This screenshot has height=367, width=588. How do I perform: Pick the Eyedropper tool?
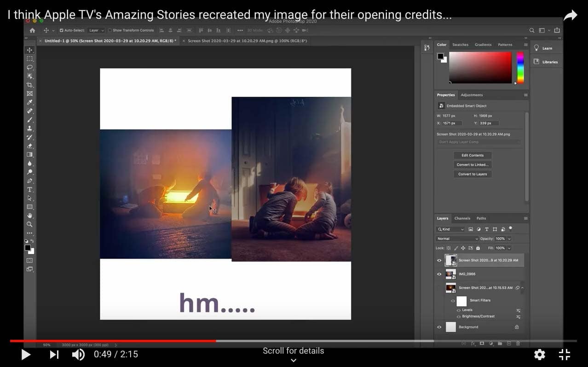point(30,102)
